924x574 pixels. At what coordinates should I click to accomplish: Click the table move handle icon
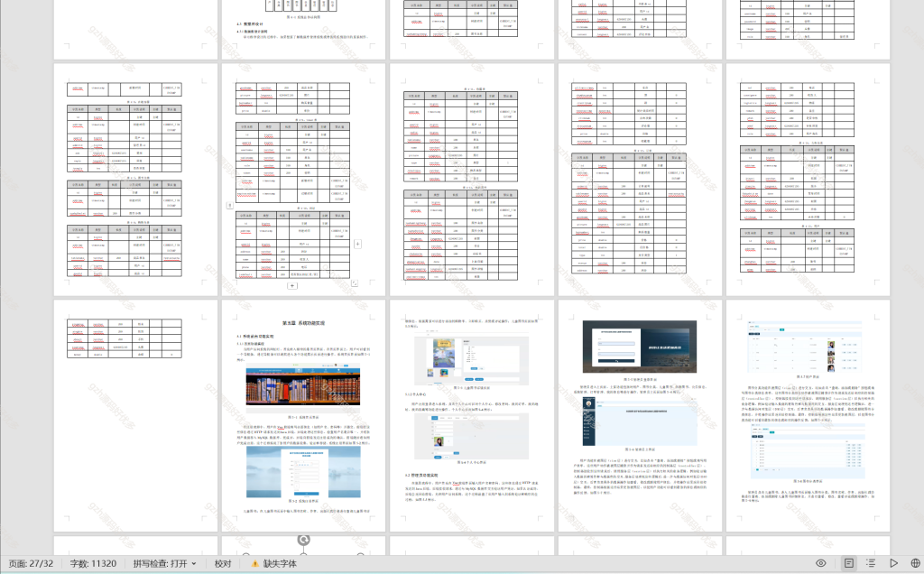[230, 205]
